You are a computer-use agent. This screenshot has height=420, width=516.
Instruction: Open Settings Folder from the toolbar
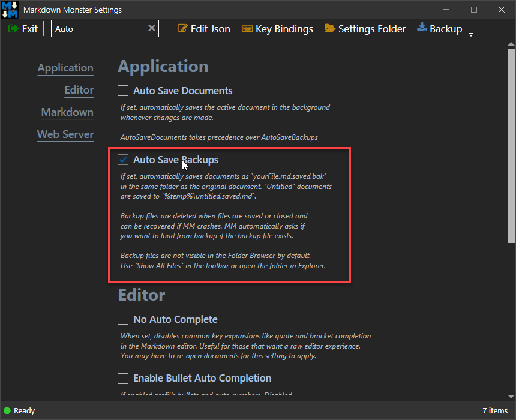[372, 29]
